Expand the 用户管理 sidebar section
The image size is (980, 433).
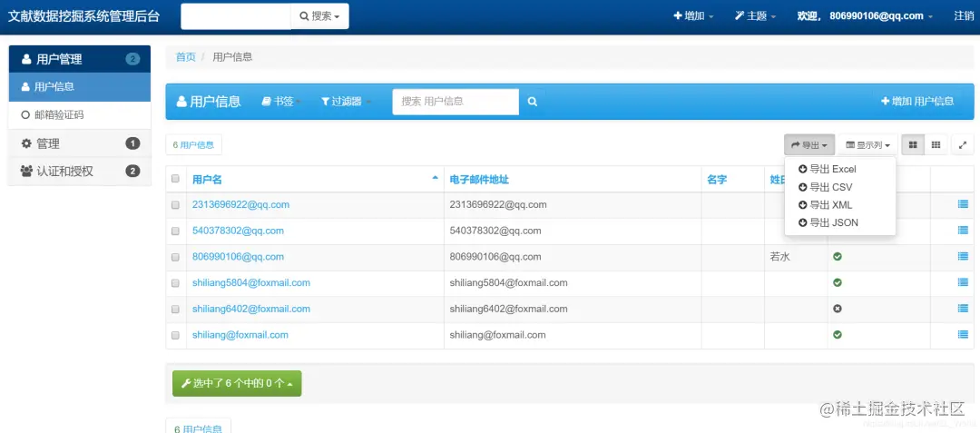[x=79, y=59]
